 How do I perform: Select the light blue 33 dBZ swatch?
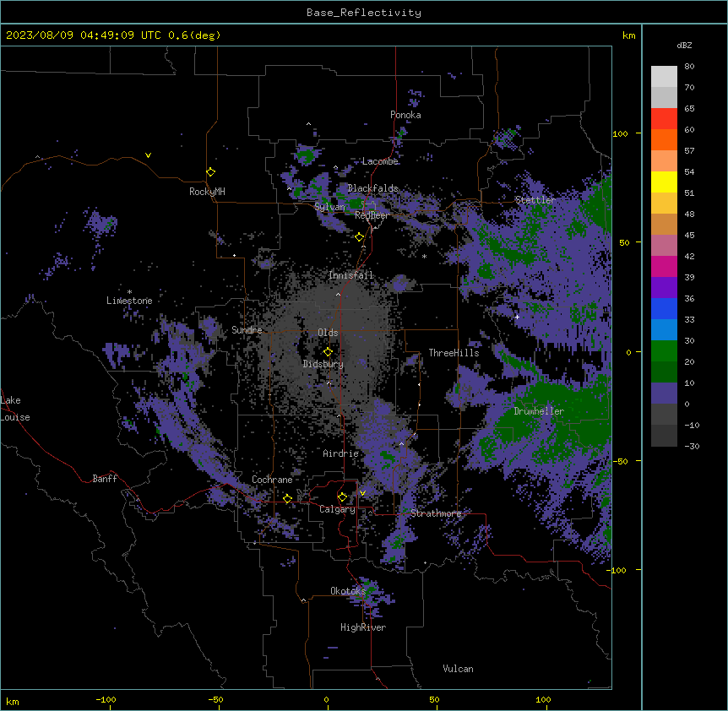pyautogui.click(x=664, y=330)
